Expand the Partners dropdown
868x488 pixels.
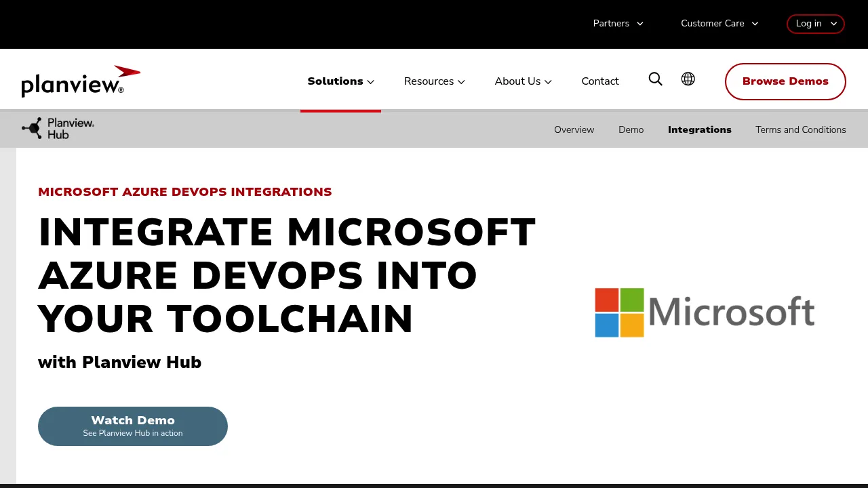[618, 23]
